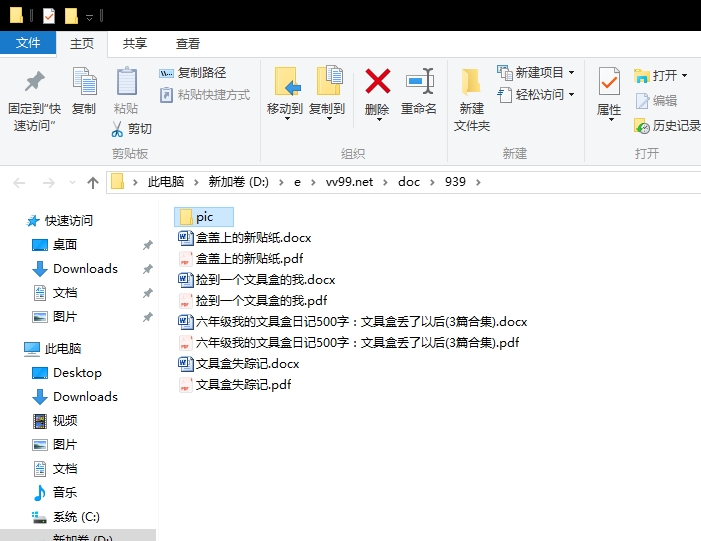The width and height of the screenshot is (701, 541).
Task: Click This PC (此电脑) in the sidebar
Action: click(52, 349)
